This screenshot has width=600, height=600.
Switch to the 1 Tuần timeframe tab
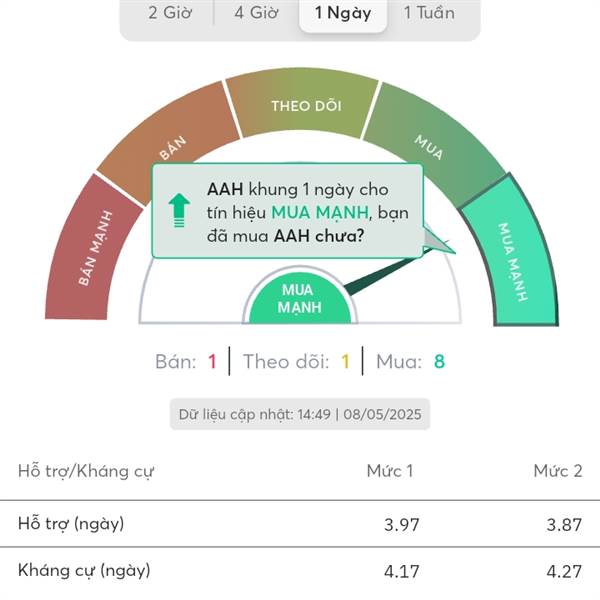pyautogui.click(x=429, y=13)
